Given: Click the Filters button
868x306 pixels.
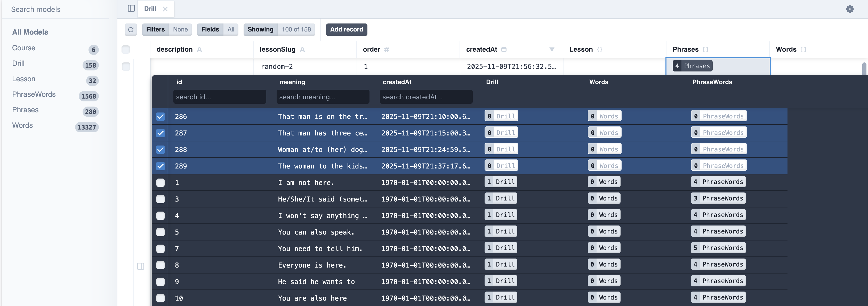Looking at the screenshot, I should 155,29.
